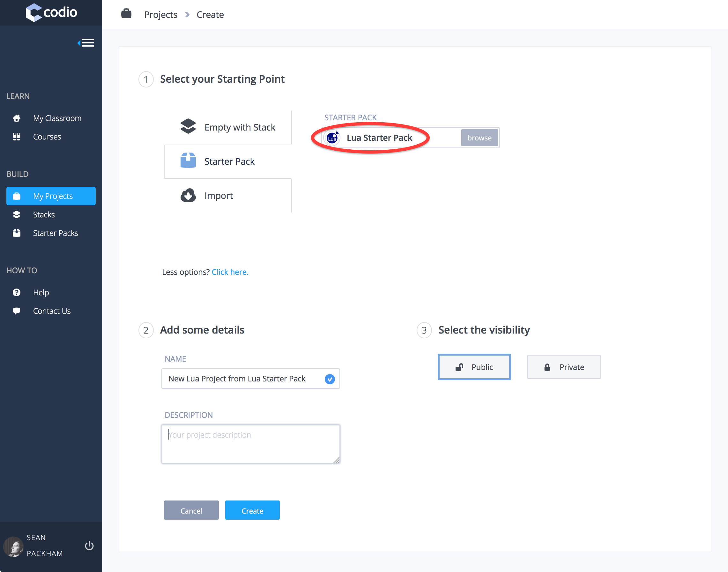Expand the Projects breadcrumb
Screen dimensions: 728x572
161,14
